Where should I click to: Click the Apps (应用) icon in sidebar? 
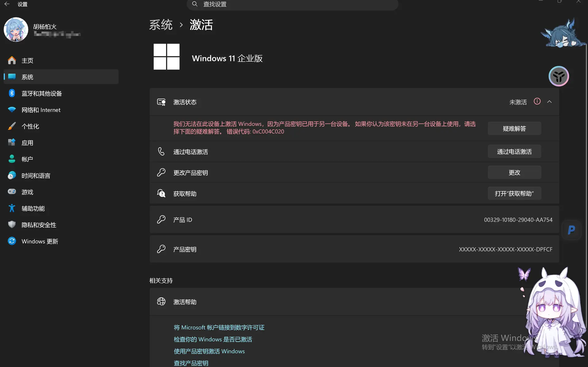tap(12, 143)
